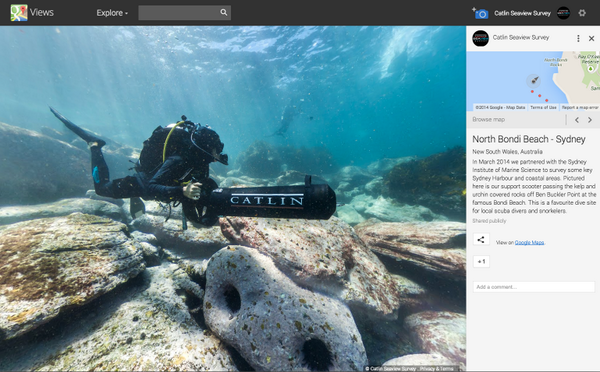Go to next photo with right chevron

tap(590, 120)
